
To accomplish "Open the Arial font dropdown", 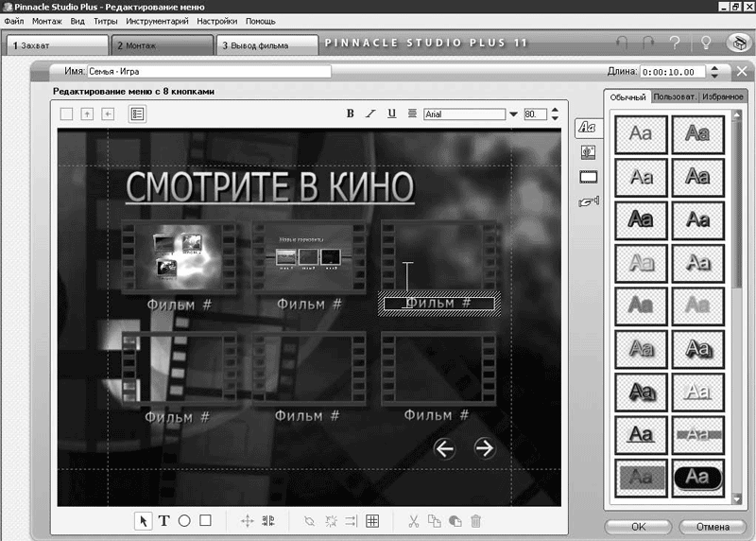I will (x=513, y=114).
